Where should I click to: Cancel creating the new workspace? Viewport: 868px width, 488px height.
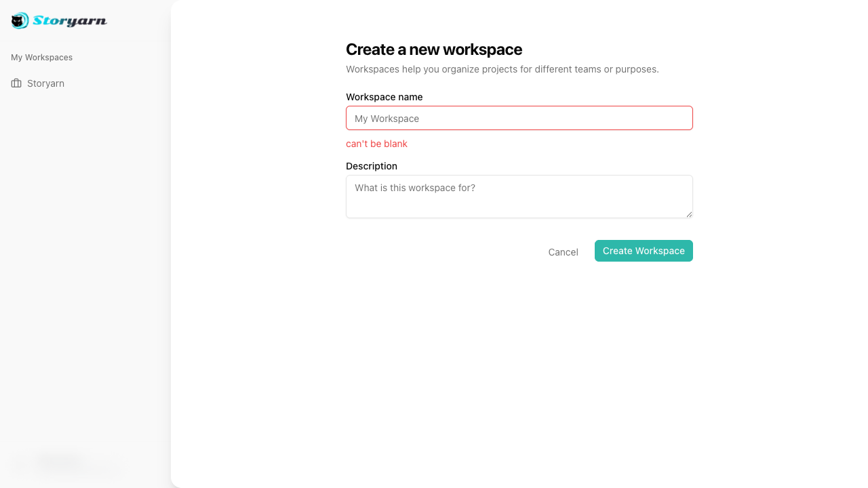coord(564,252)
